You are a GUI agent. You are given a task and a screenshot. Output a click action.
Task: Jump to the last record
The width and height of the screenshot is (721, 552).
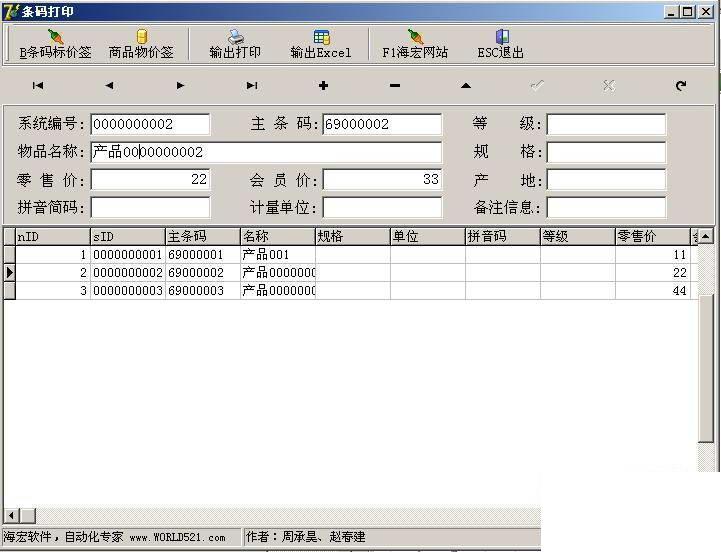(x=252, y=86)
